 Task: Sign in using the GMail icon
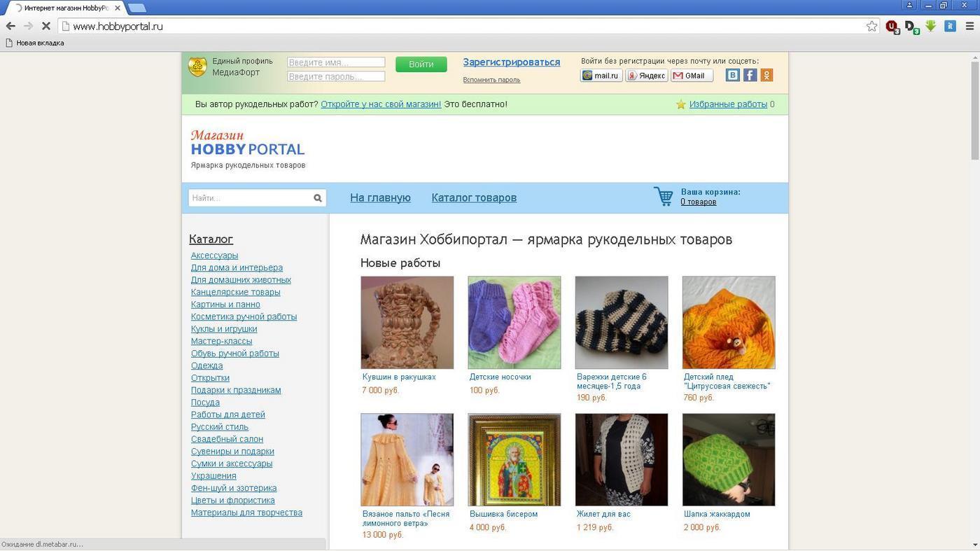[691, 75]
